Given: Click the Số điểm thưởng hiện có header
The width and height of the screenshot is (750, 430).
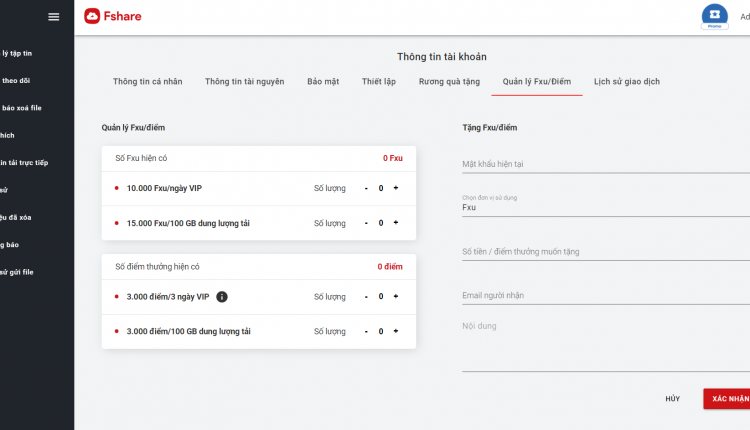Looking at the screenshot, I should click(157, 267).
